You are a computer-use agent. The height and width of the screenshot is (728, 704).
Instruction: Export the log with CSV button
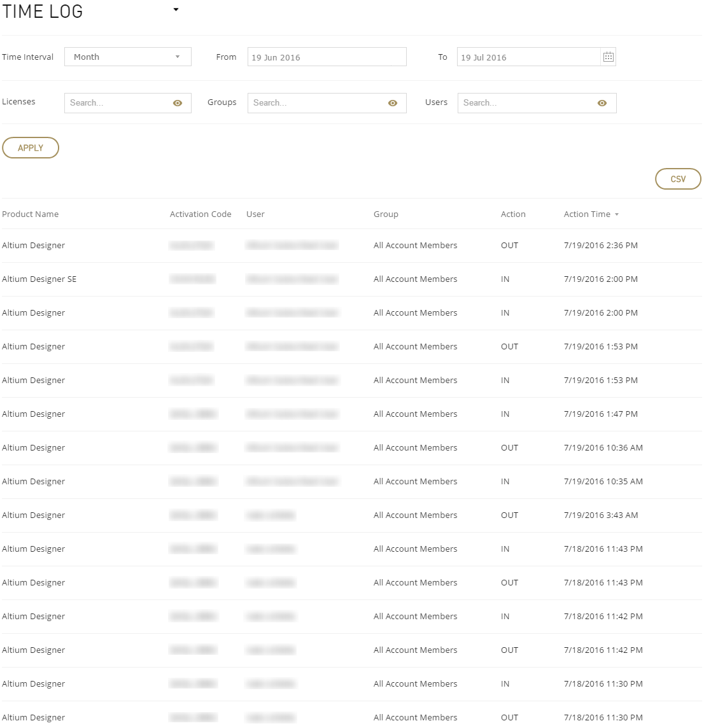[678, 179]
